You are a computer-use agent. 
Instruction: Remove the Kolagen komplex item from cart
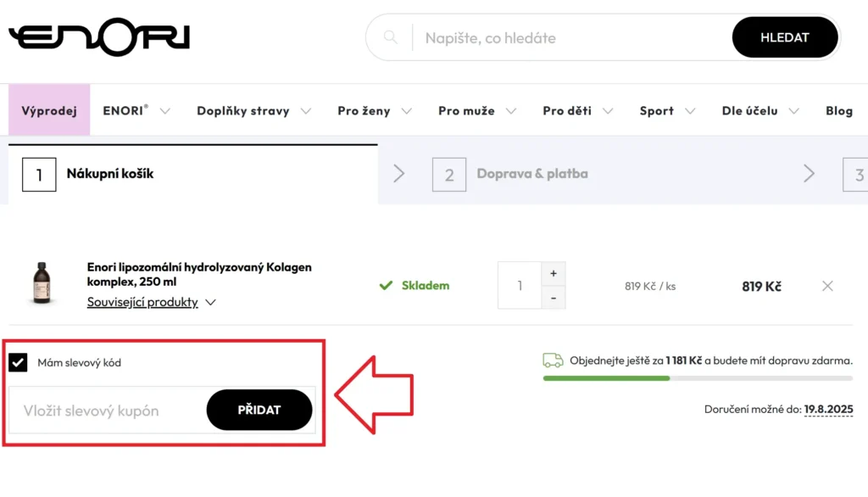click(827, 286)
